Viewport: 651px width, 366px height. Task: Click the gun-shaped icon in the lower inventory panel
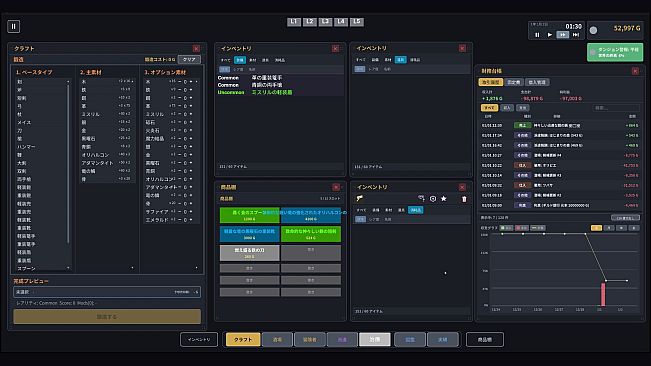360,198
